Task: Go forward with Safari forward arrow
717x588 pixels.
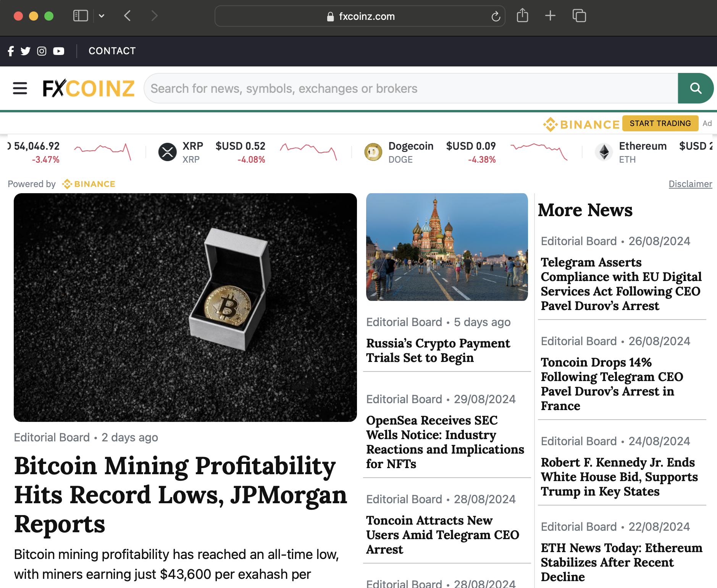Action: (154, 16)
